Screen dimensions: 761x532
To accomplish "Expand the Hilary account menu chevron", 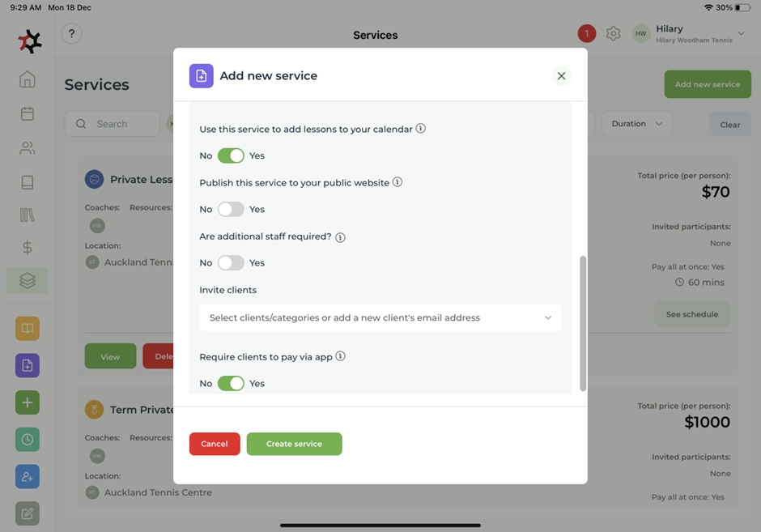I will point(742,33).
